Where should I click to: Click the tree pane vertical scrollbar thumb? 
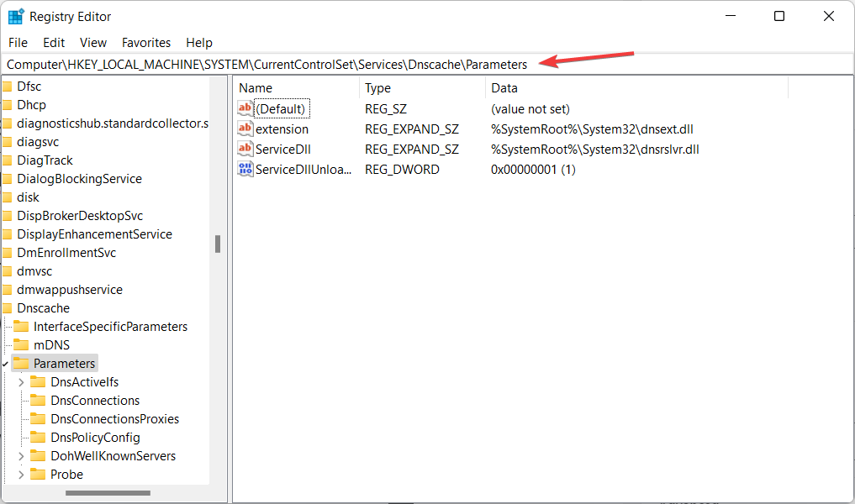tap(218, 244)
